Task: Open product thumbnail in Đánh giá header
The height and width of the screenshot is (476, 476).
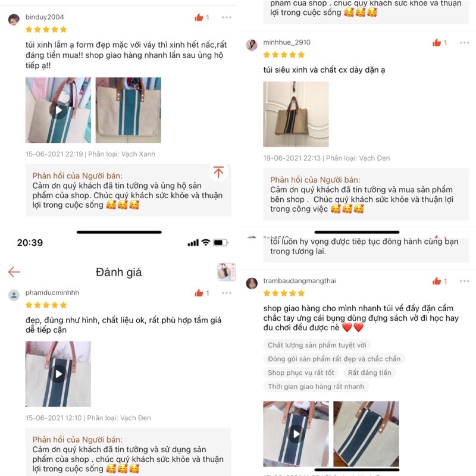Action: tap(227, 272)
